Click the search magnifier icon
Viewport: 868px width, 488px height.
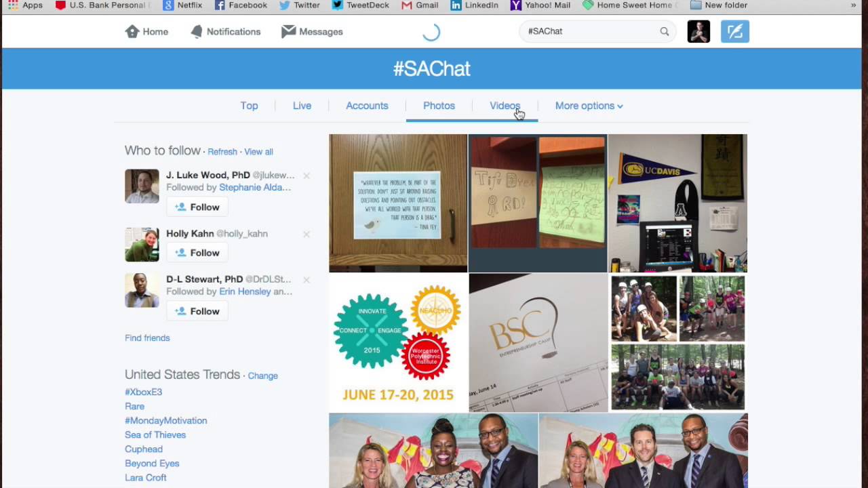click(x=665, y=31)
